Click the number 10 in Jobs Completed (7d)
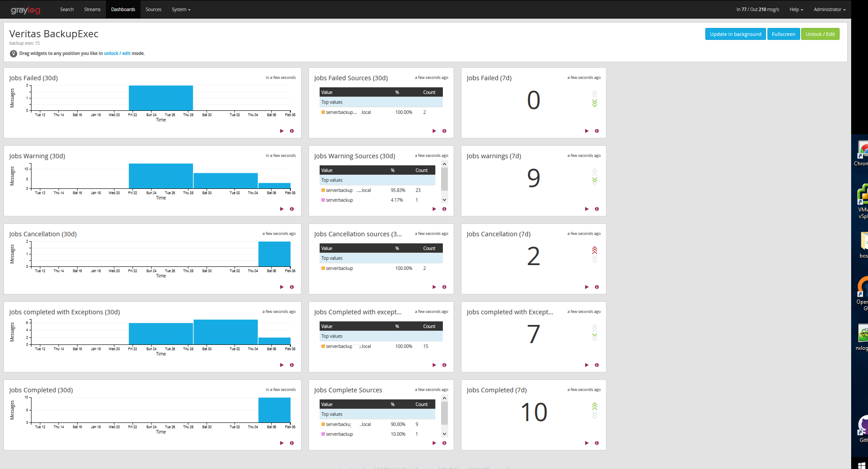868x469 pixels. pyautogui.click(x=534, y=412)
